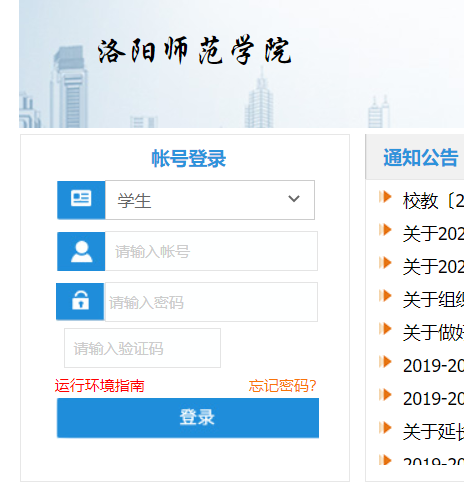This screenshot has height=483, width=464.
Task: Click the user silhouette icon beside the account field
Action: [x=81, y=251]
